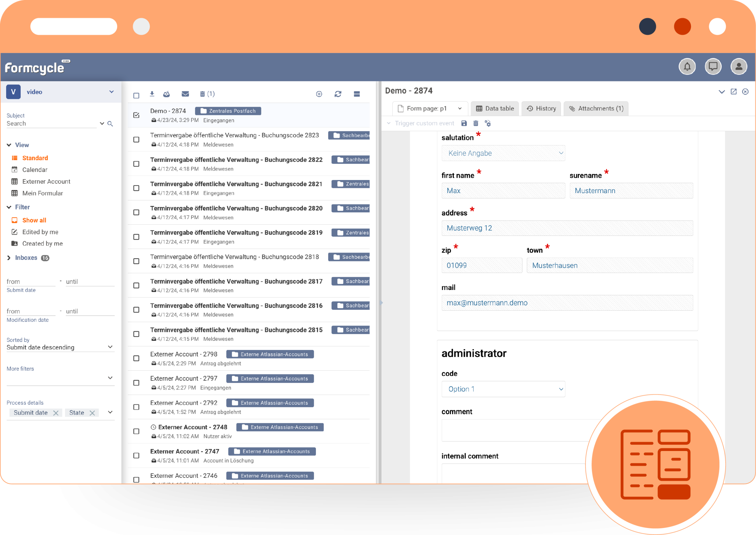Save the form with the save icon

464,123
